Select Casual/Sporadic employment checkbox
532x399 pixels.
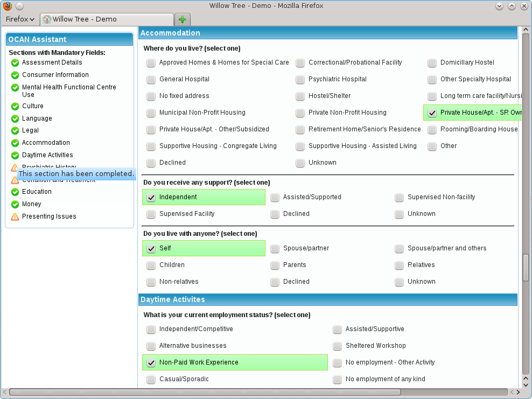[151, 379]
